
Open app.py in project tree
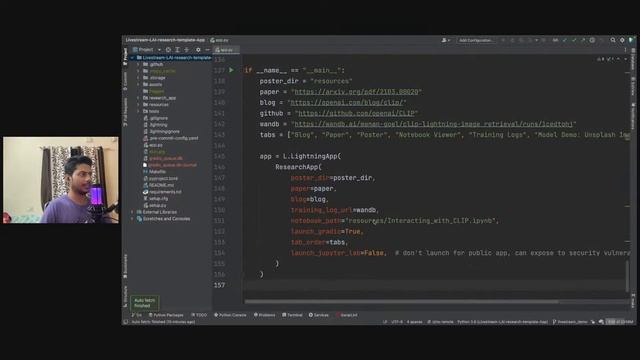153,145
